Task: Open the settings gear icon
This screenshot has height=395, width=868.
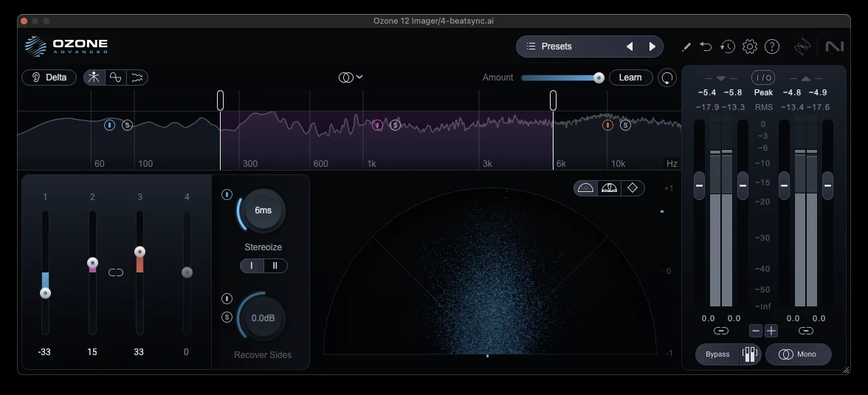Action: [x=750, y=47]
